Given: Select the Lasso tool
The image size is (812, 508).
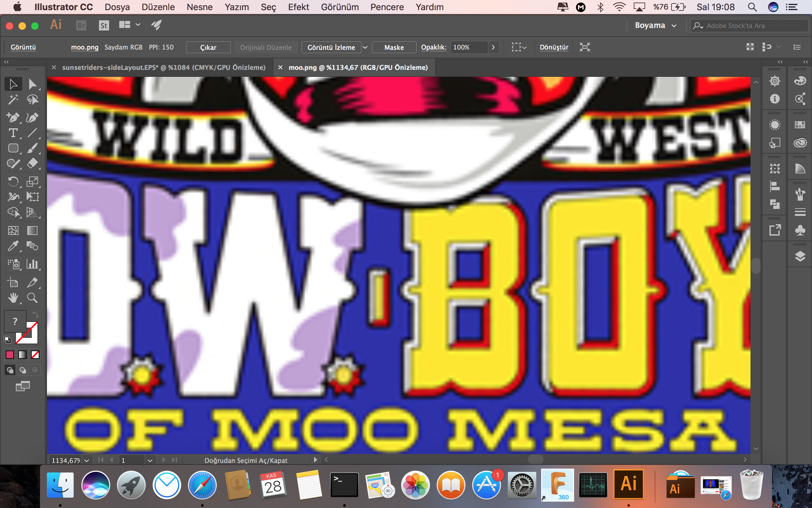Looking at the screenshot, I should coord(33,99).
